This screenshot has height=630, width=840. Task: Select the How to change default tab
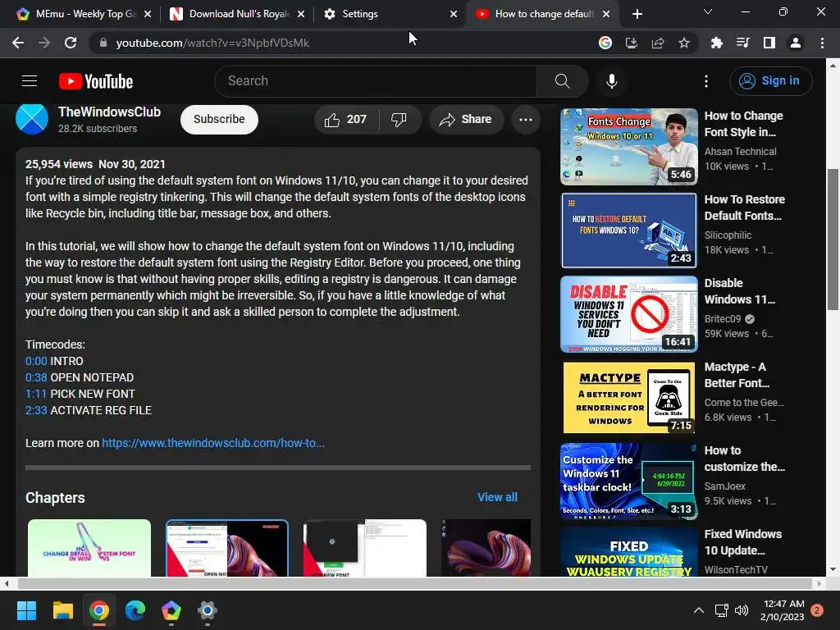(x=544, y=14)
